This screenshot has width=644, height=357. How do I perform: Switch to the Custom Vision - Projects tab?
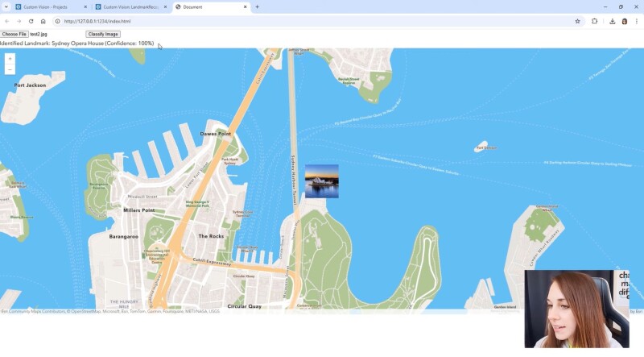pos(48,6)
